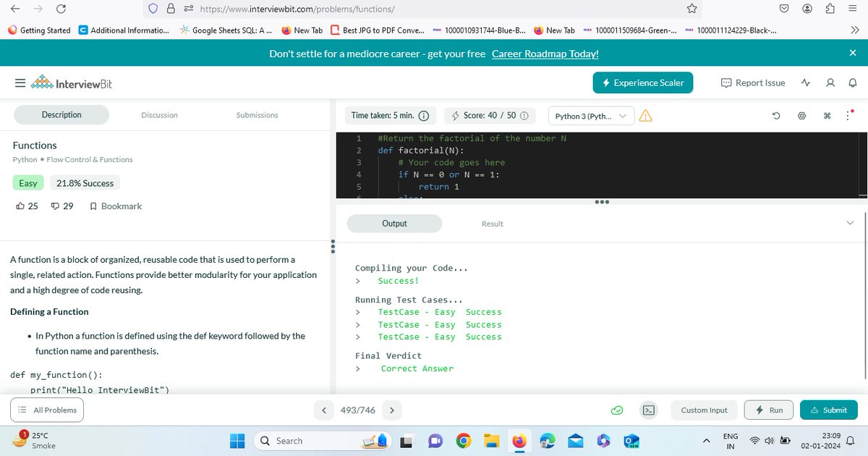Click the vertical panel splitter handle
This screenshot has width=868, height=456.
332,246
